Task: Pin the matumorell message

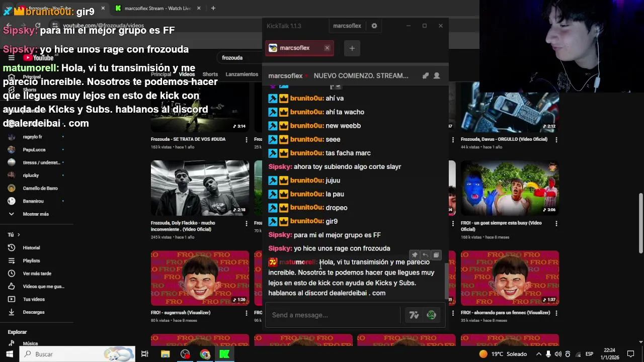Action: (x=415, y=255)
